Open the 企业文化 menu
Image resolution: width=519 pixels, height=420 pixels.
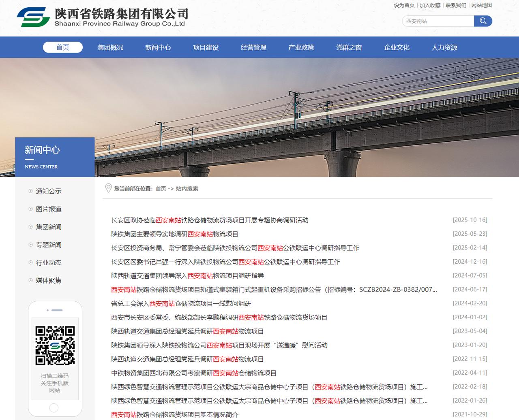click(397, 47)
